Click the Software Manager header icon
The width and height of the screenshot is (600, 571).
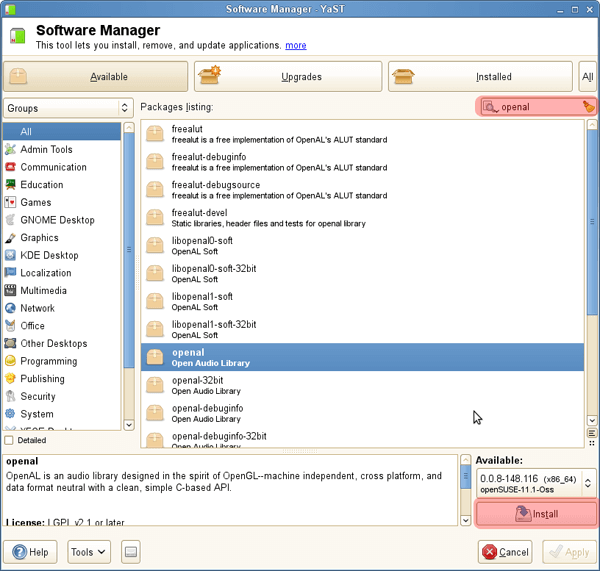coord(17,36)
